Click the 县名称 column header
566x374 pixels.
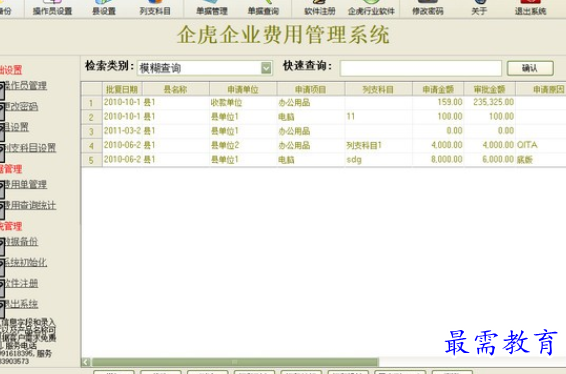175,89
